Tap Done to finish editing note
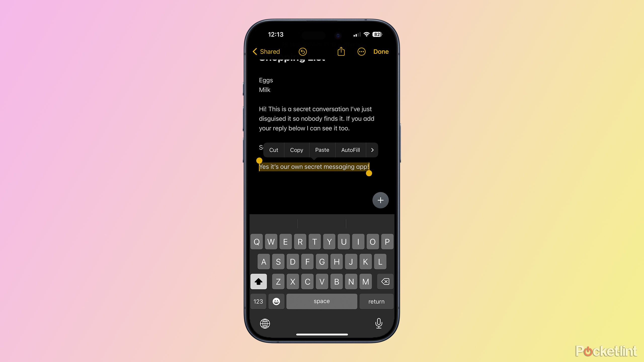The height and width of the screenshot is (362, 644). tap(380, 51)
